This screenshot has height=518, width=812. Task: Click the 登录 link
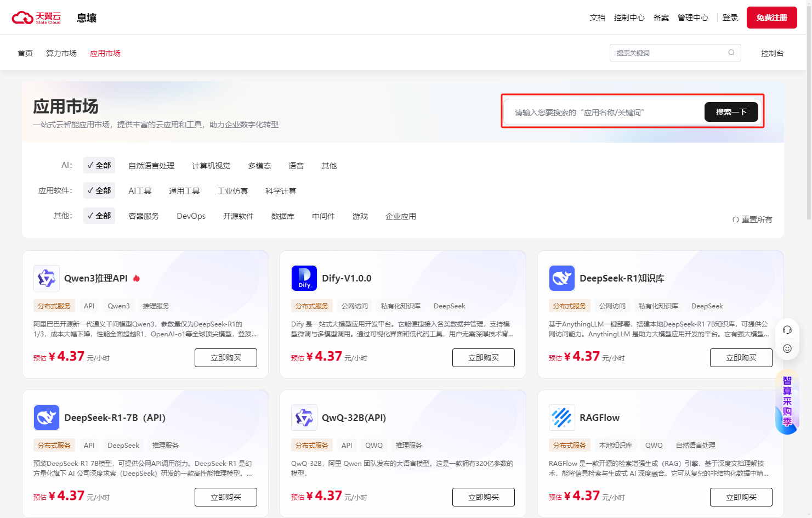[730, 18]
